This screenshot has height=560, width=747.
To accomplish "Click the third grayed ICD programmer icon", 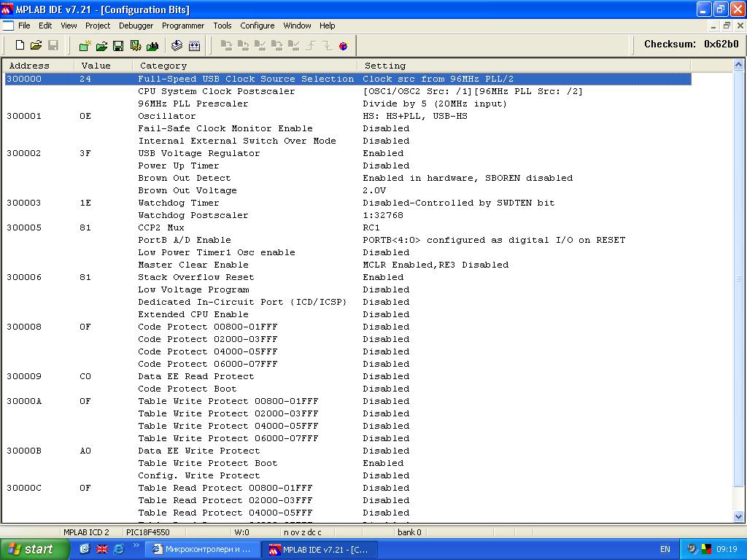I will 260,45.
